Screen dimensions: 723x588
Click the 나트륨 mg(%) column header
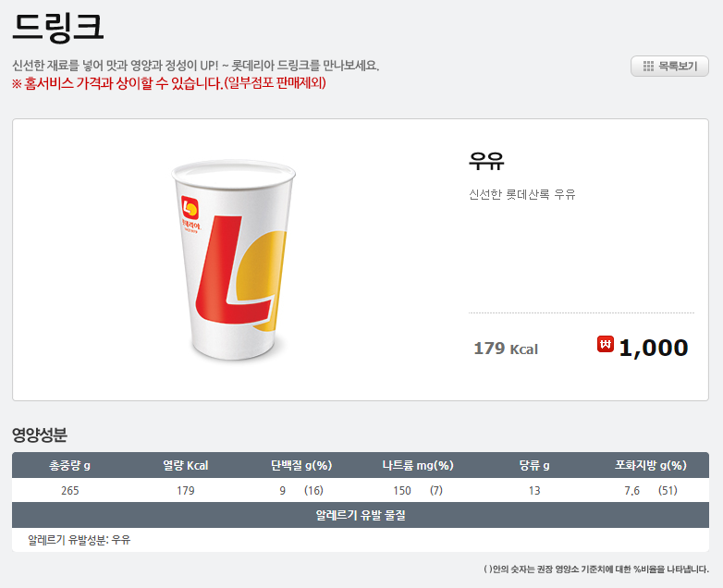coord(418,465)
